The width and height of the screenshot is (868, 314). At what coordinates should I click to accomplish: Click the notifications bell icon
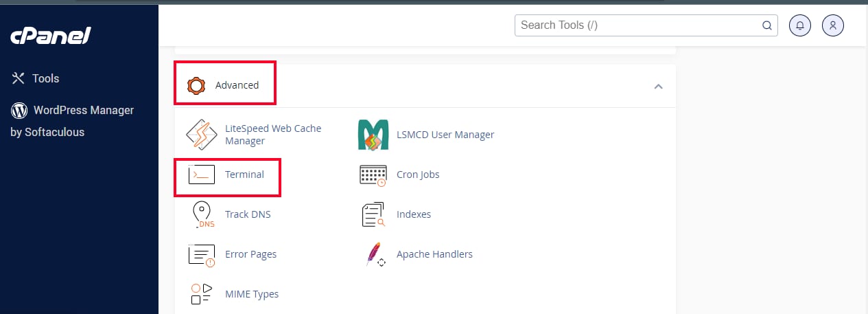pyautogui.click(x=800, y=25)
